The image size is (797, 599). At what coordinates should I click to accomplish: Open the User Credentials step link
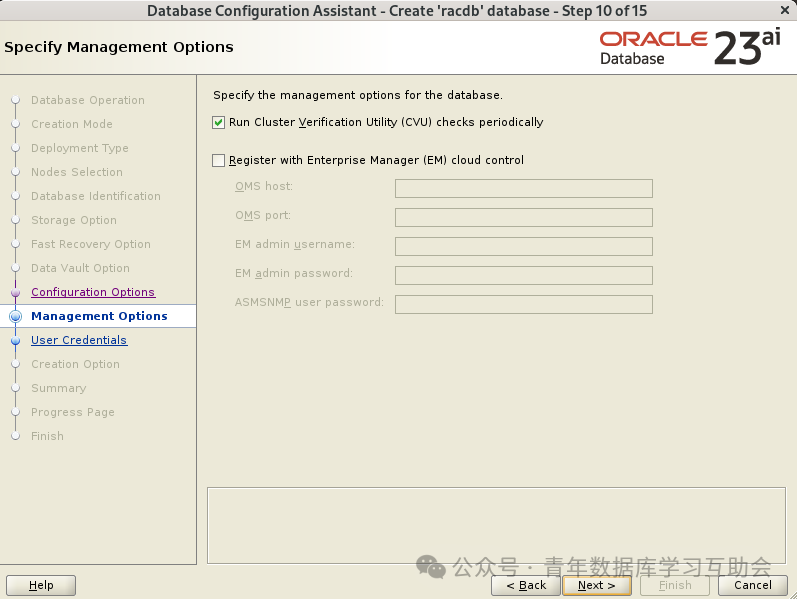tap(79, 340)
